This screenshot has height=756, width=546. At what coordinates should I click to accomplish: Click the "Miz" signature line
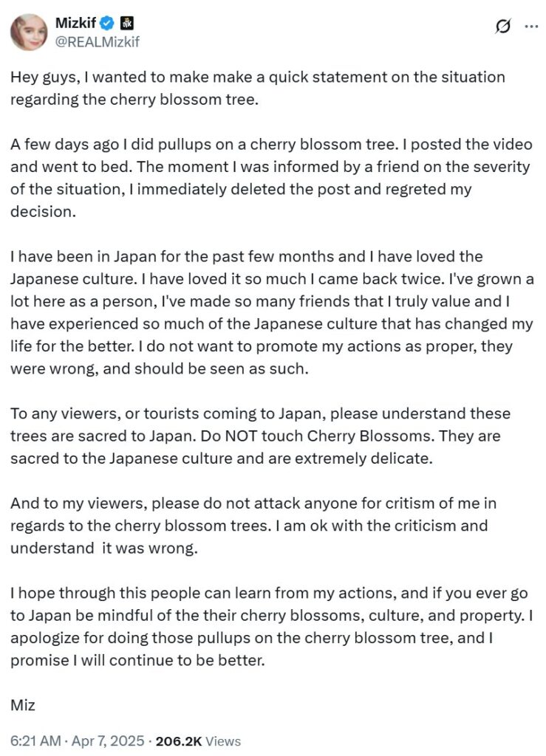click(23, 704)
